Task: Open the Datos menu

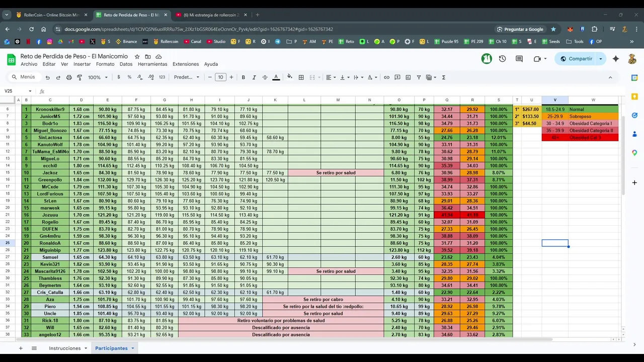Action: [126, 64]
